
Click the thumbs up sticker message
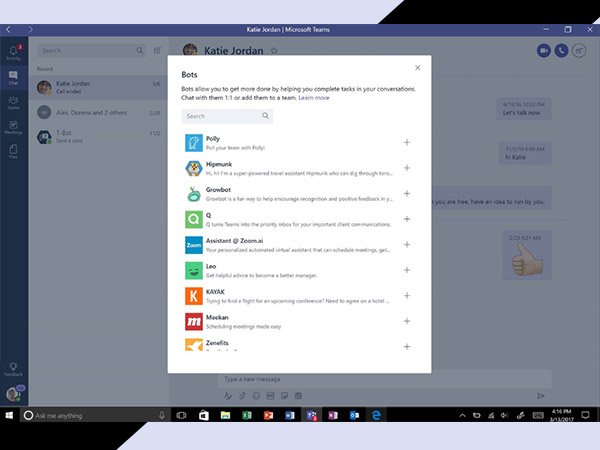click(x=527, y=255)
